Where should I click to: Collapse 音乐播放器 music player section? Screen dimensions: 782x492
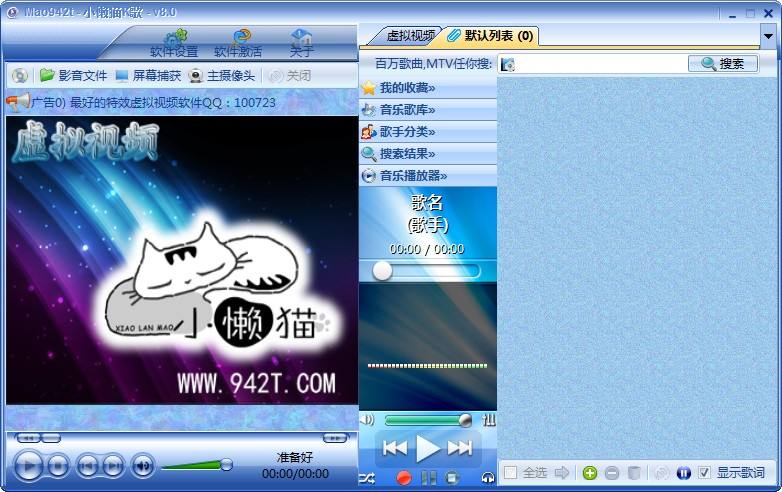(428, 175)
